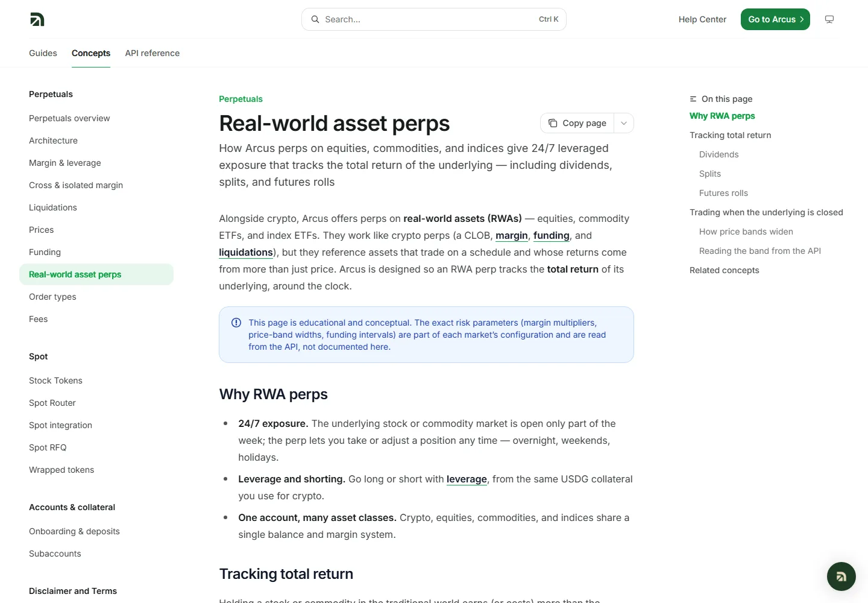Open the Funding sidebar page
The image size is (868, 603).
click(x=45, y=252)
